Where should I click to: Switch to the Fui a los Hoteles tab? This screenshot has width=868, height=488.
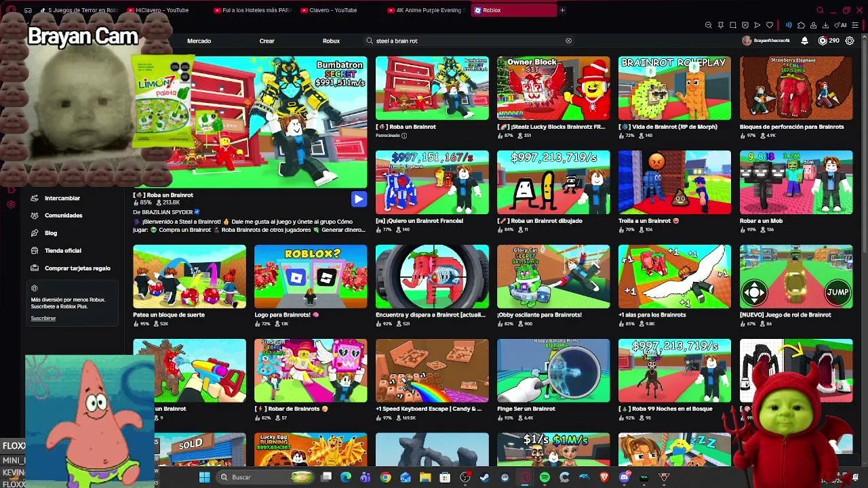click(x=252, y=10)
